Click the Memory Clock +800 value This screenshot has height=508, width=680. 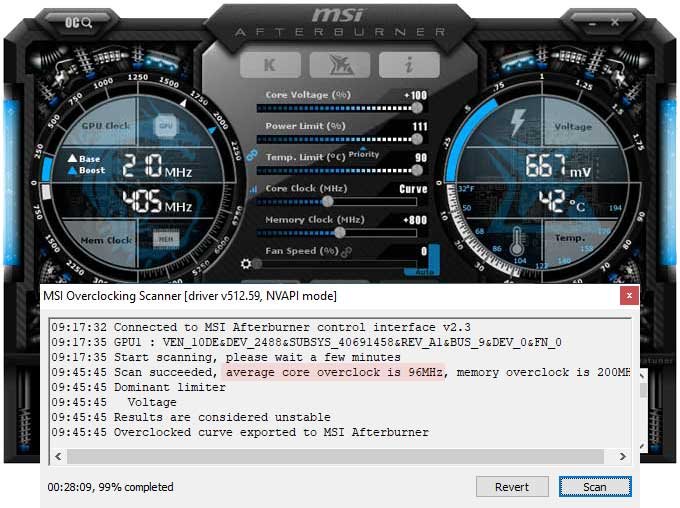tap(415, 220)
